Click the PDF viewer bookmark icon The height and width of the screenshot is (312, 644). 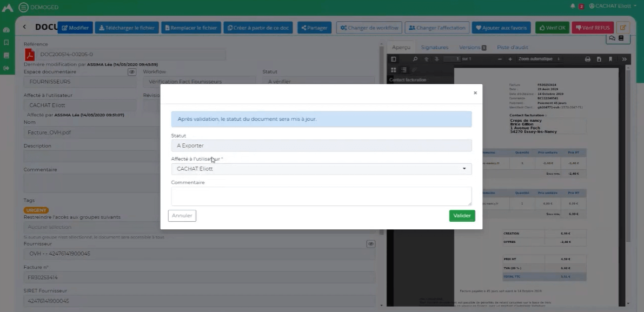pyautogui.click(x=610, y=59)
